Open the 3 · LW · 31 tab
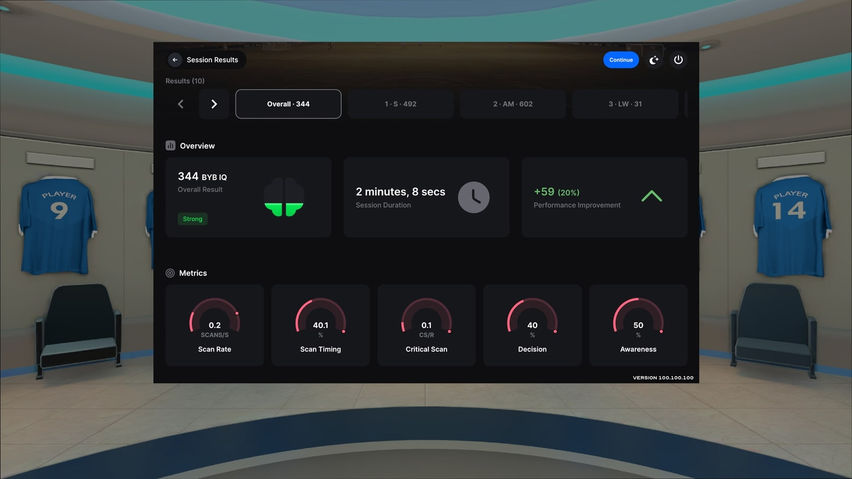The width and height of the screenshot is (852, 479). tap(625, 104)
